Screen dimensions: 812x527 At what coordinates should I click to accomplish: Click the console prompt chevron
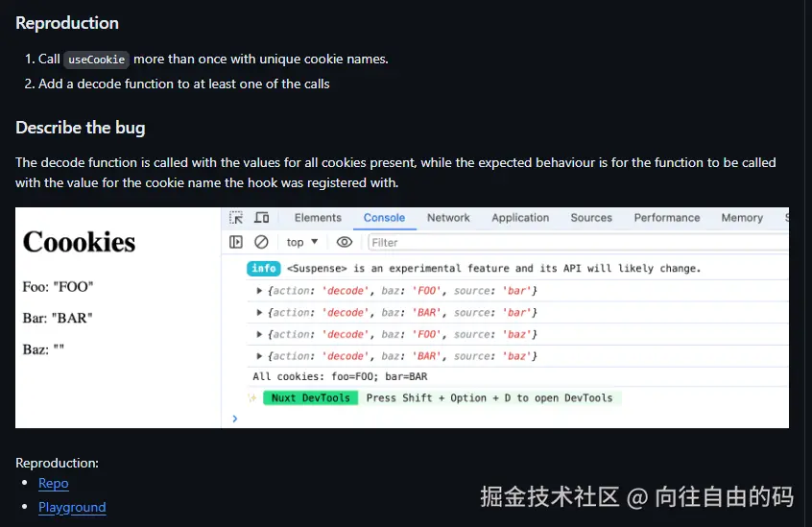(235, 419)
